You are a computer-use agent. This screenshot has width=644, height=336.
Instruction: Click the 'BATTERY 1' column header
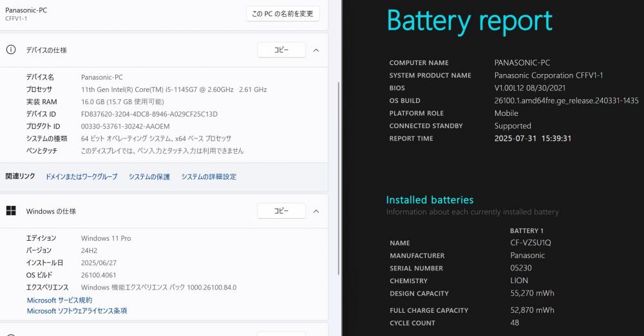pos(527,231)
